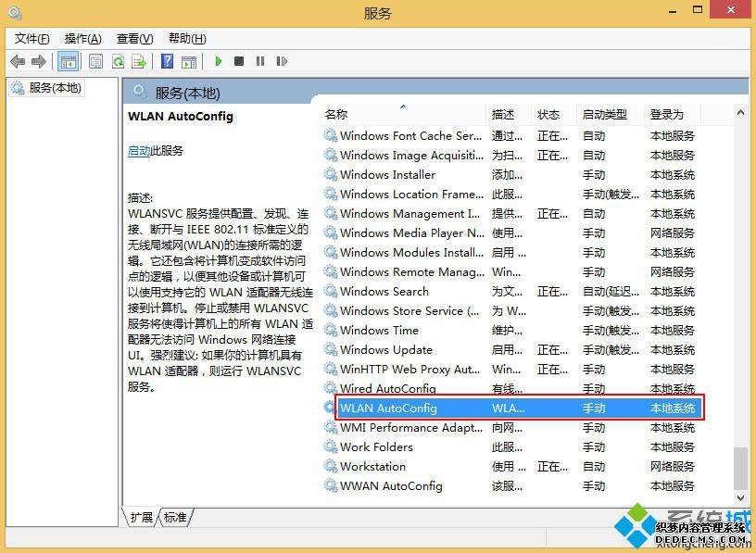
Task: Stop the service with square icon
Action: click(239, 61)
